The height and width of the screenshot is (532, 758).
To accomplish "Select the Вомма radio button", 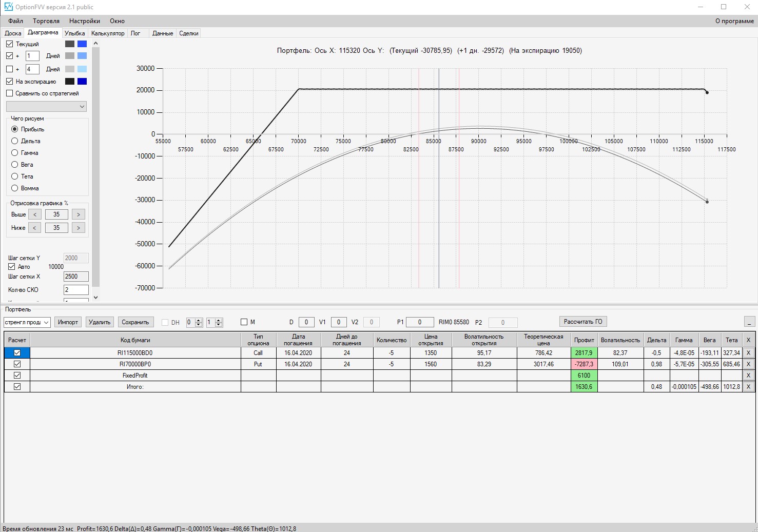I will [x=15, y=188].
